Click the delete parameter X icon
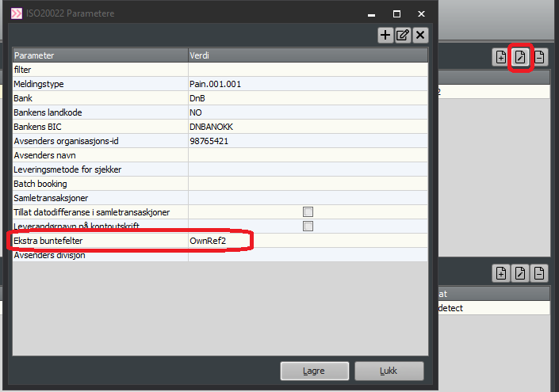Image resolution: width=559 pixels, height=392 pixels. click(x=420, y=35)
